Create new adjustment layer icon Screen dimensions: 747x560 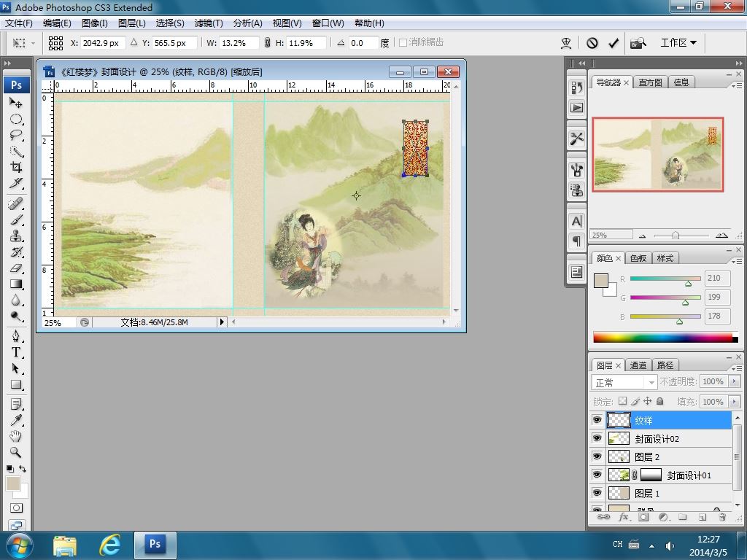coord(662,517)
